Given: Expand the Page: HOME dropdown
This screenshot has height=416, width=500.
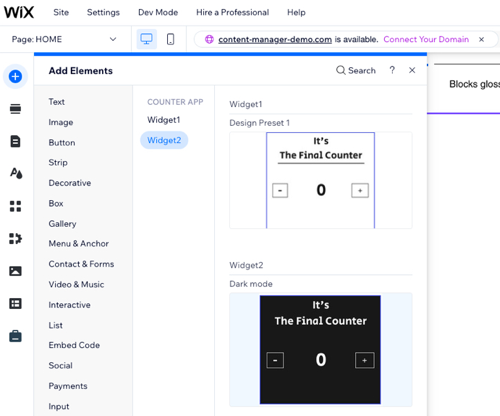Looking at the screenshot, I should pos(64,39).
